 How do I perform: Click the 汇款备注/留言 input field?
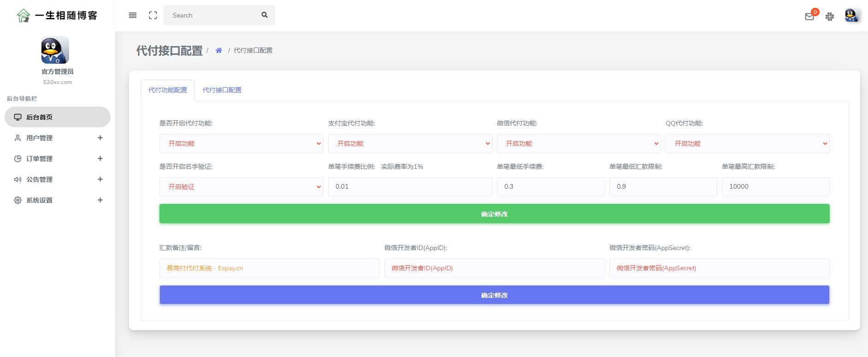click(270, 268)
